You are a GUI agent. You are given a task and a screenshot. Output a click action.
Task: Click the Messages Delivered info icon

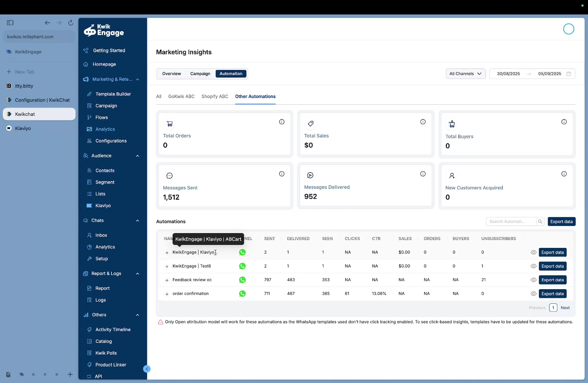423,174
